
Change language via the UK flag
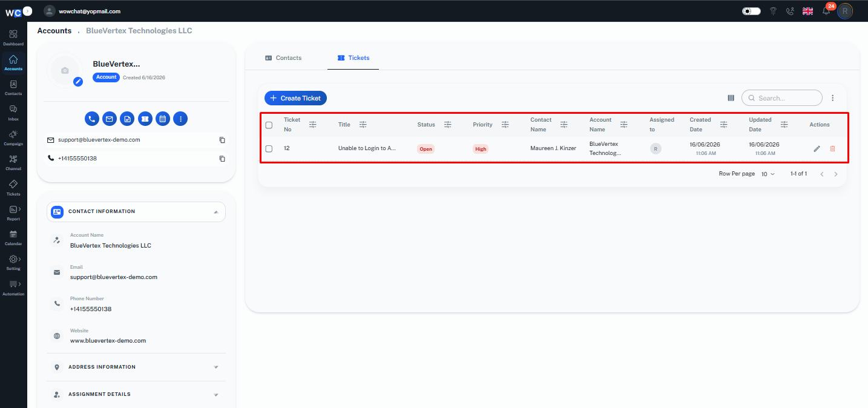tap(807, 11)
